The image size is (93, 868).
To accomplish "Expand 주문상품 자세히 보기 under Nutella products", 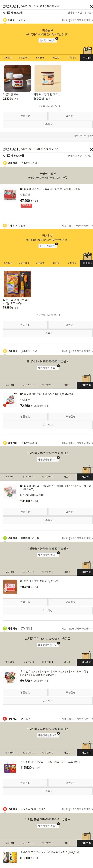I will 48,106.
